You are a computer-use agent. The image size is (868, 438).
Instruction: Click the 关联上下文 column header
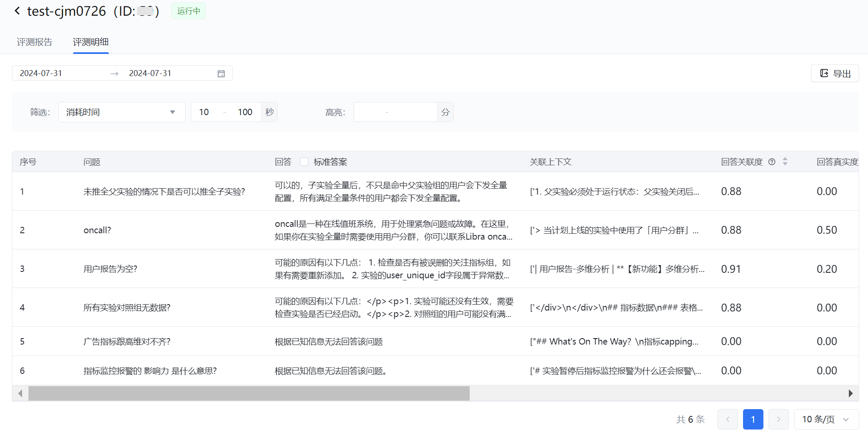tap(550, 162)
